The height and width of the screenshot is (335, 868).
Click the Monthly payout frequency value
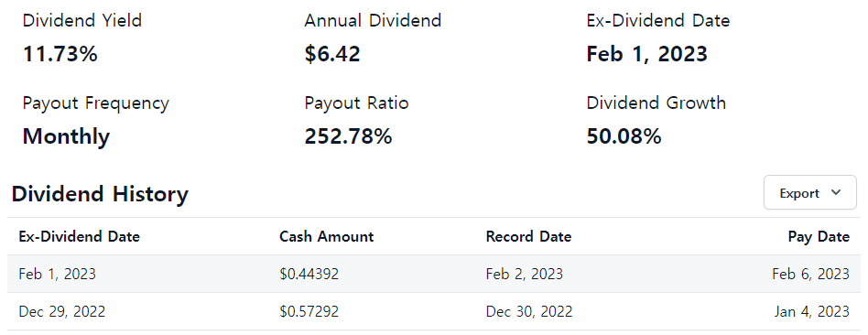[67, 136]
